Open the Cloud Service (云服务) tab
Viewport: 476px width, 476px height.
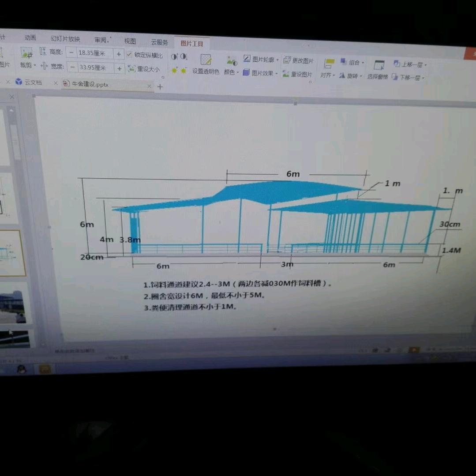tap(159, 42)
